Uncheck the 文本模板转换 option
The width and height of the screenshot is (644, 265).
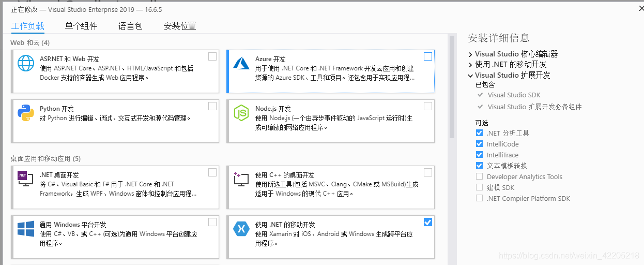coord(479,166)
